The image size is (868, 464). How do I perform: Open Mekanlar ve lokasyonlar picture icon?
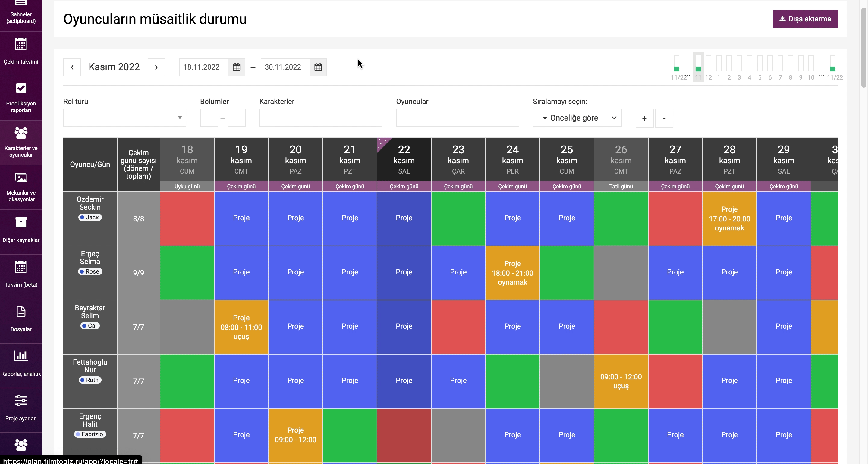pyautogui.click(x=20, y=177)
